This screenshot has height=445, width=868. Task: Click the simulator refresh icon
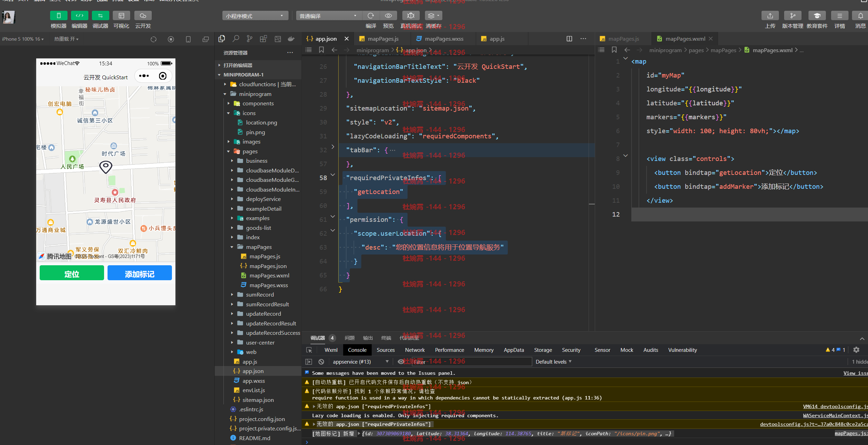click(153, 39)
